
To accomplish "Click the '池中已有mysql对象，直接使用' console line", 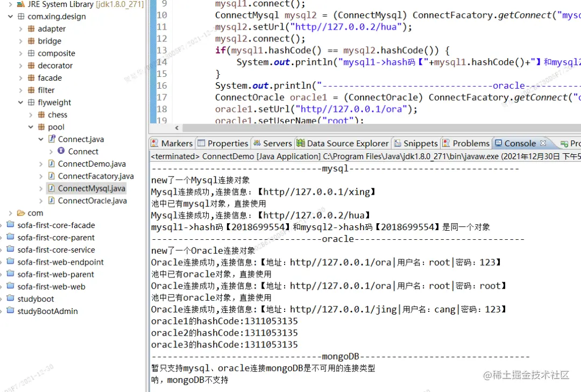I will click(209, 204).
